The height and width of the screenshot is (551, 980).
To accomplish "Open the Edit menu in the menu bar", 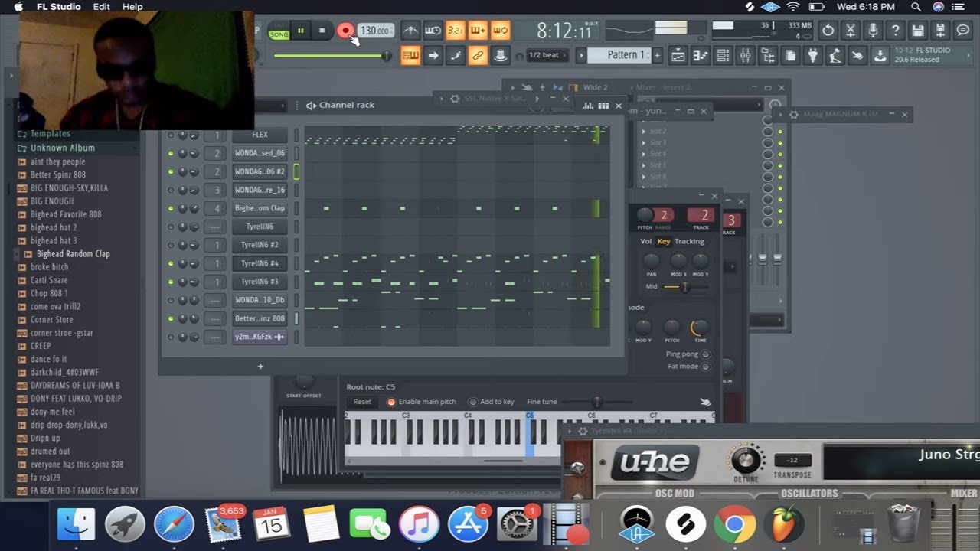I will click(102, 7).
